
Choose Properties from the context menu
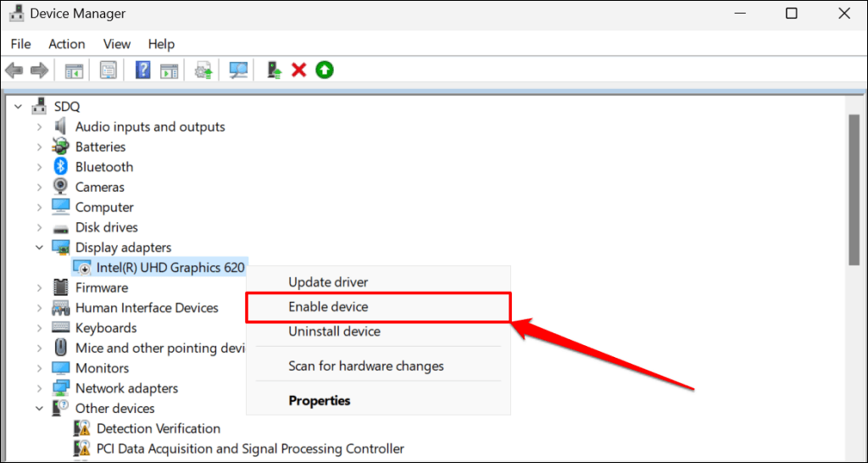(378, 400)
